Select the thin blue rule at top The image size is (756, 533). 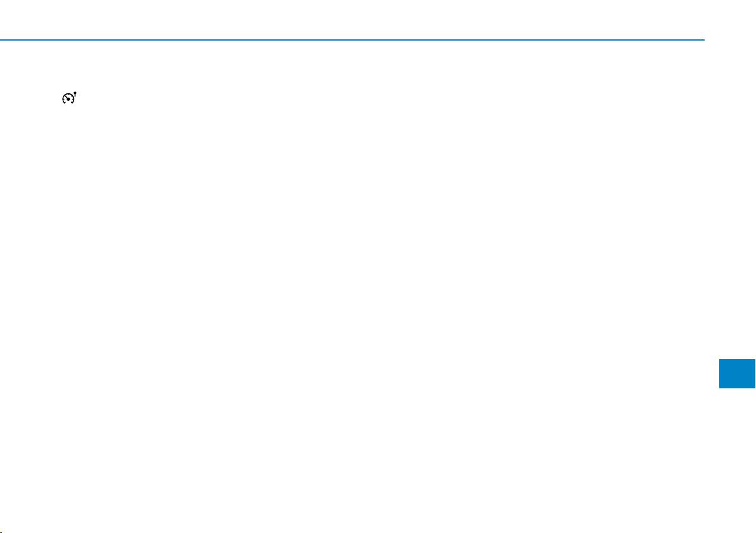352,39
